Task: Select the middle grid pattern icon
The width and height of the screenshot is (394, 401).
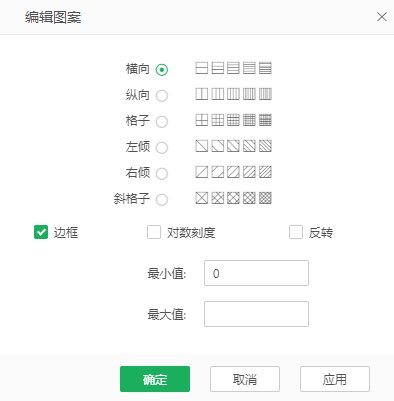Action: pyautogui.click(x=233, y=120)
